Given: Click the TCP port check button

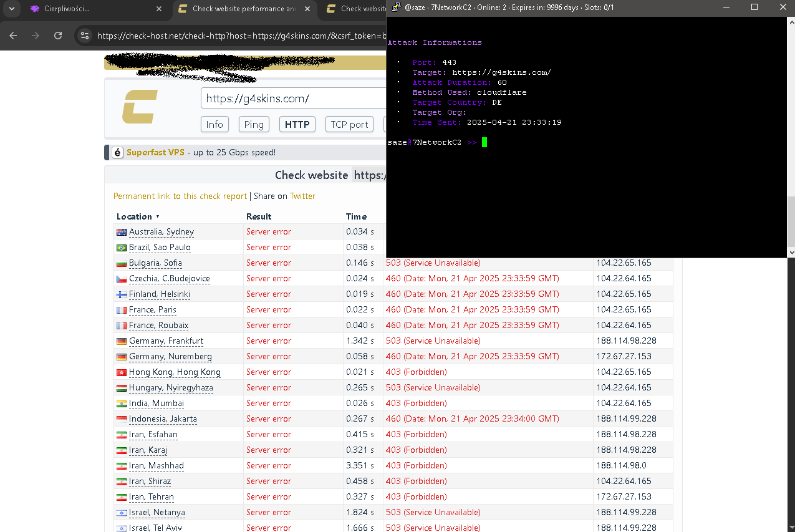Looking at the screenshot, I should [349, 124].
